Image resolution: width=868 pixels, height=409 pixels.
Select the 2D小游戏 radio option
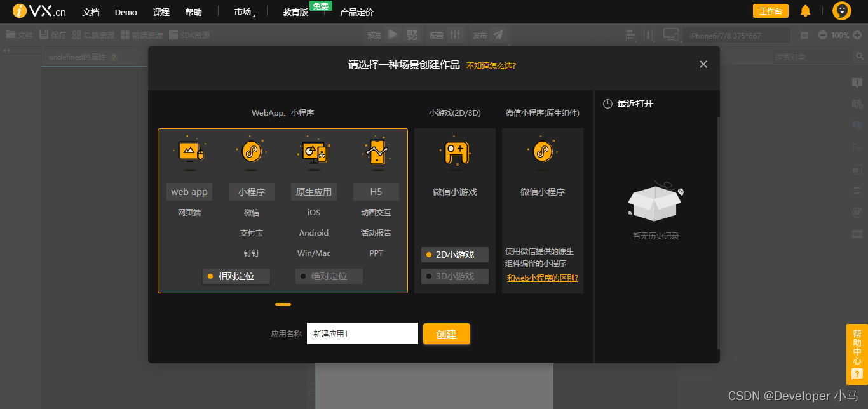pos(455,255)
